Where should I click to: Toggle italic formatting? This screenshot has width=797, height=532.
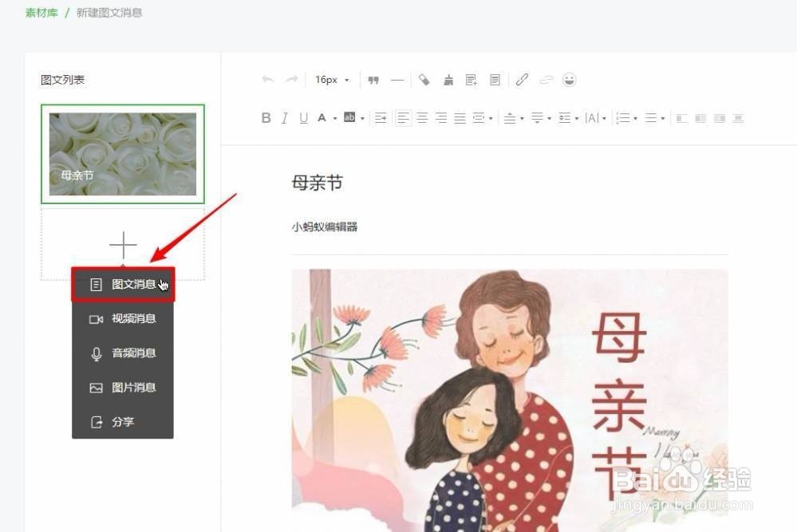[285, 118]
